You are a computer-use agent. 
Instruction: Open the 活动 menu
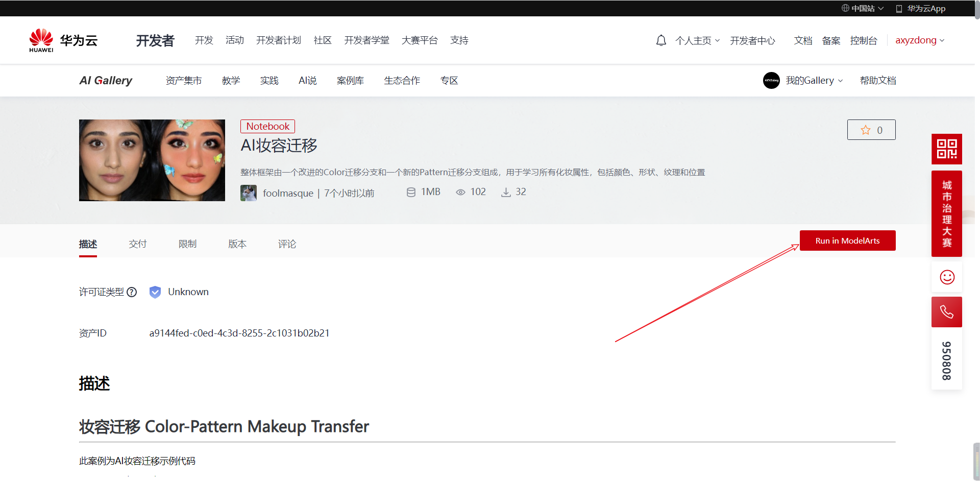coord(235,40)
